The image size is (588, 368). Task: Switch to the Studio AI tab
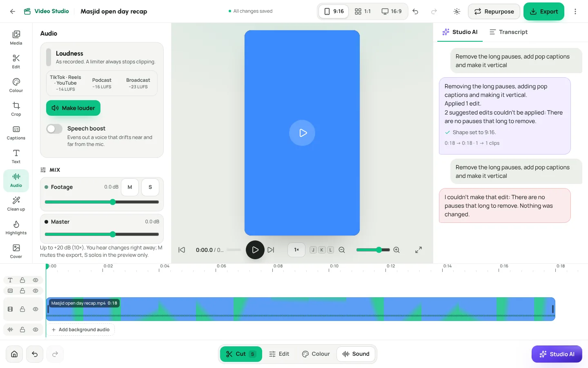click(460, 32)
